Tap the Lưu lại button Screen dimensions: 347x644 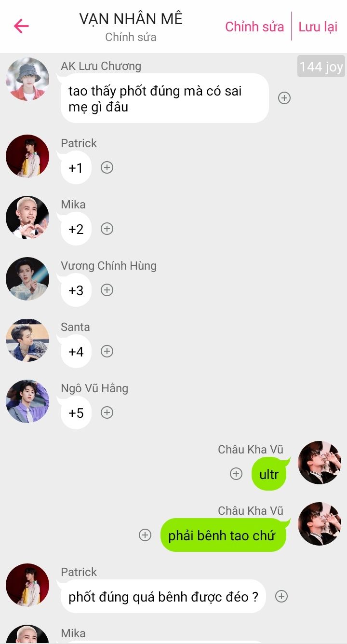(x=318, y=27)
